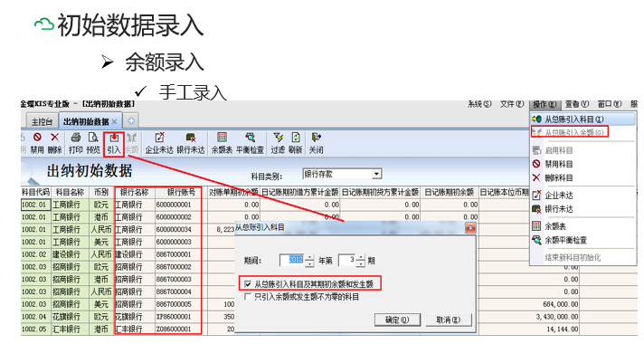Choose 从总账引入余额 in the dropdown menu
The width and height of the screenshot is (644, 344).
pyautogui.click(x=582, y=132)
